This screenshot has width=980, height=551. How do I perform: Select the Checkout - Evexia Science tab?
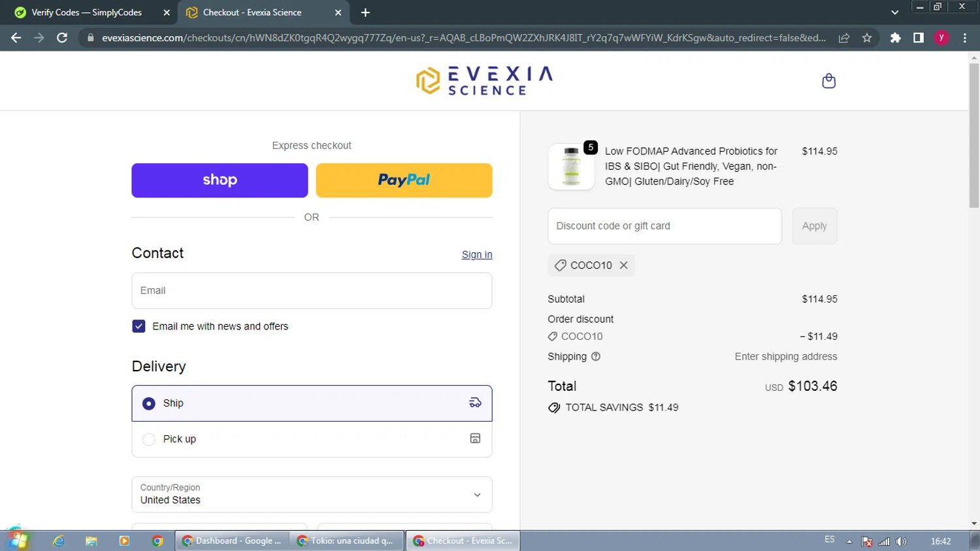252,12
